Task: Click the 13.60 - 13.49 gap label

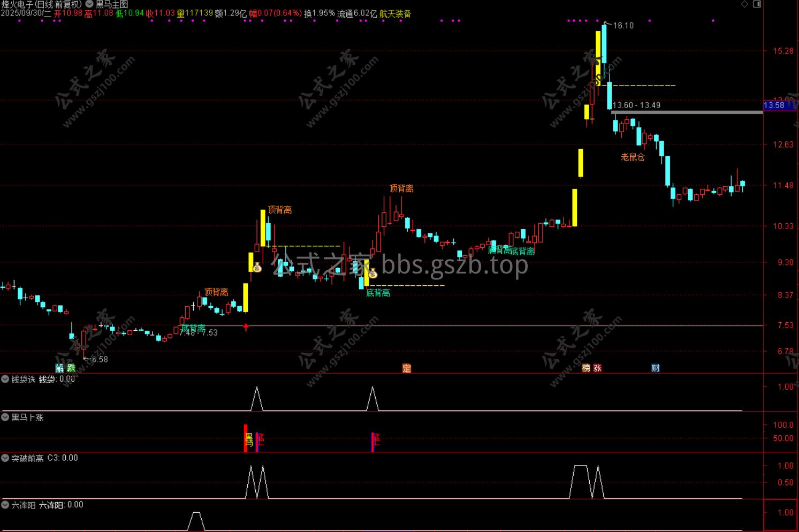Action: 636,105
